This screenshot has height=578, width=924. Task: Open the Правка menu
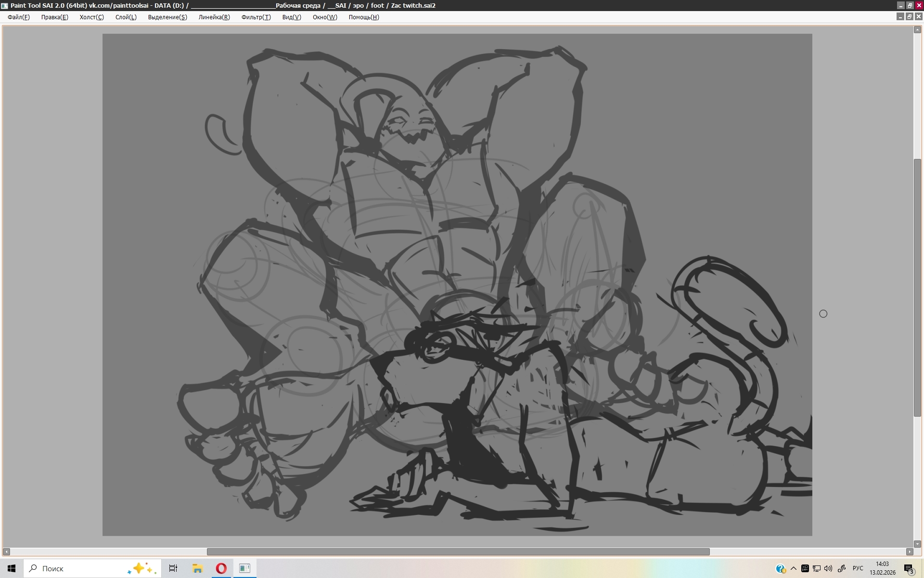click(x=54, y=17)
